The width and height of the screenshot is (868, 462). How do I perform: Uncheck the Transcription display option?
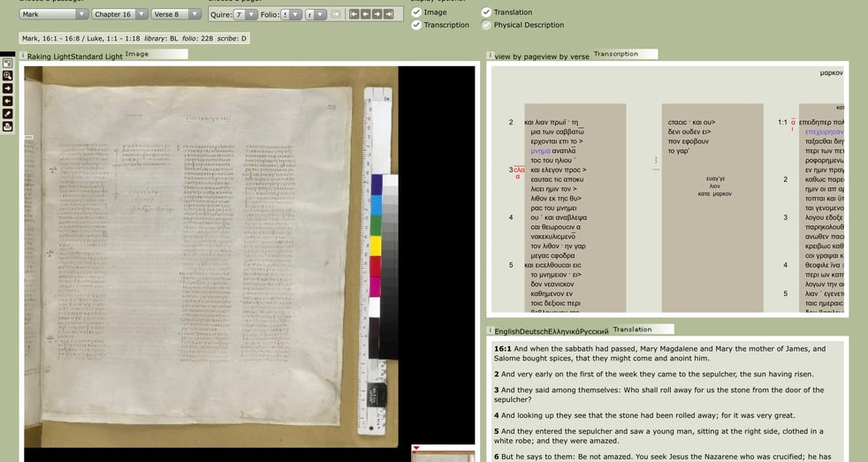(x=416, y=25)
